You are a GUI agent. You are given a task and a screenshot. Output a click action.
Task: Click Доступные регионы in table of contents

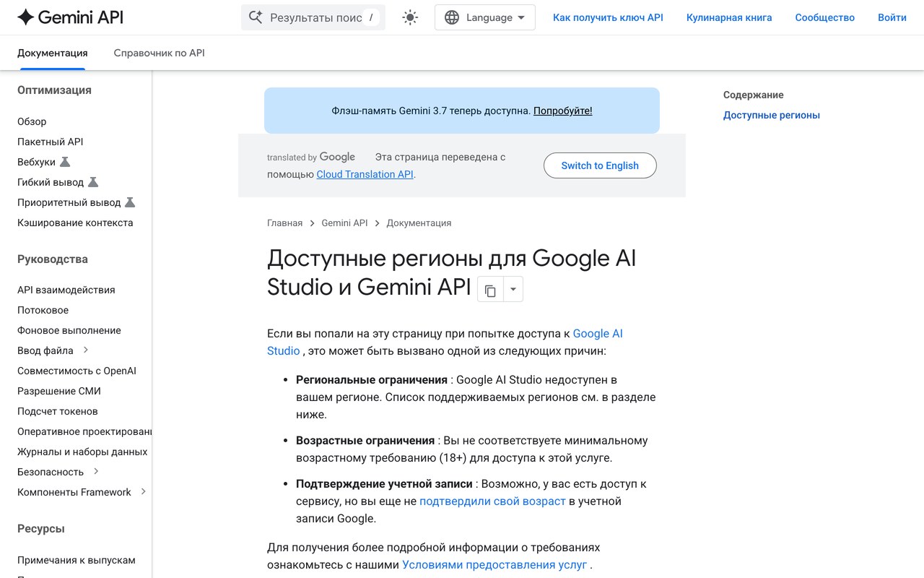click(772, 115)
